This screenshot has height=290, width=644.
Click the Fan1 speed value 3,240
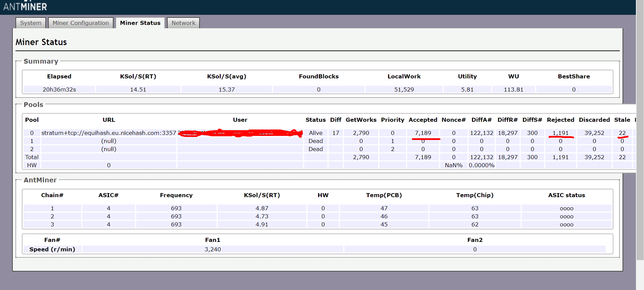coord(213,249)
